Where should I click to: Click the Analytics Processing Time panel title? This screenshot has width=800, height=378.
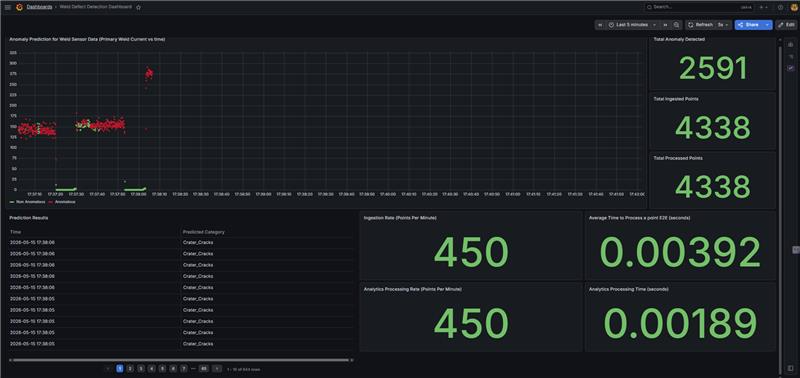(x=629, y=289)
